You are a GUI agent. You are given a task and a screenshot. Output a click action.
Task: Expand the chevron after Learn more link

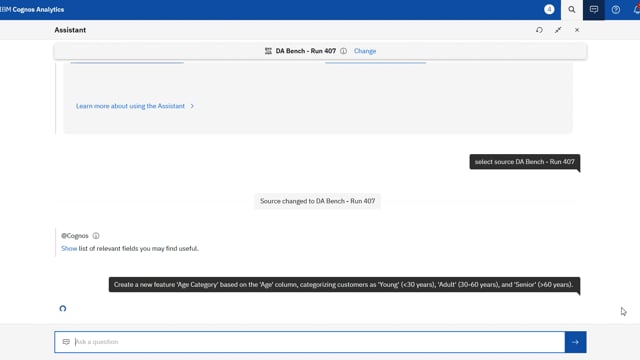(192, 106)
